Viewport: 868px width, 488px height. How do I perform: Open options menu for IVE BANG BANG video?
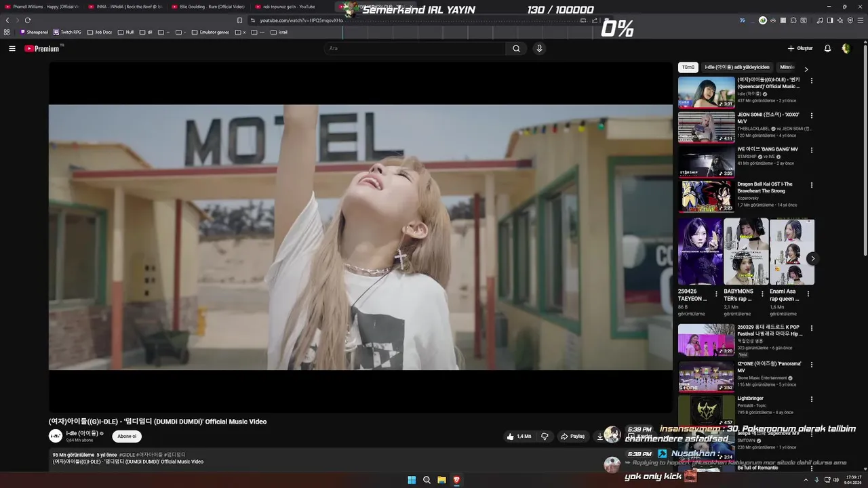point(812,150)
